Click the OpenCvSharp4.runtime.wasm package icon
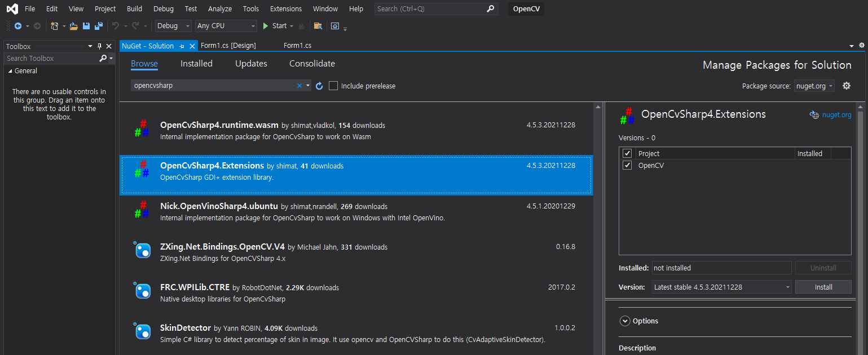This screenshot has height=355, width=868. tap(142, 128)
